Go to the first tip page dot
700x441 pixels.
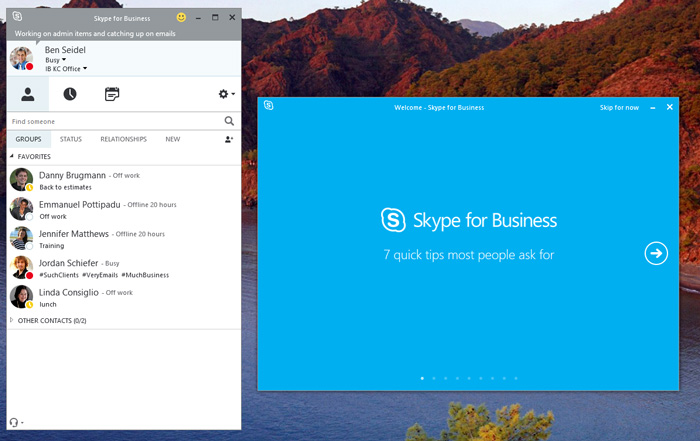point(422,378)
